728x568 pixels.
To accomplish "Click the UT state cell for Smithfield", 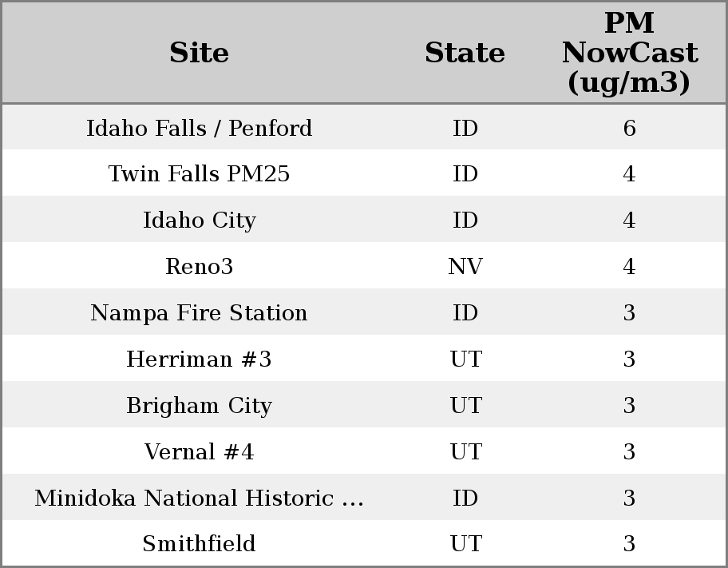I will click(x=465, y=544).
